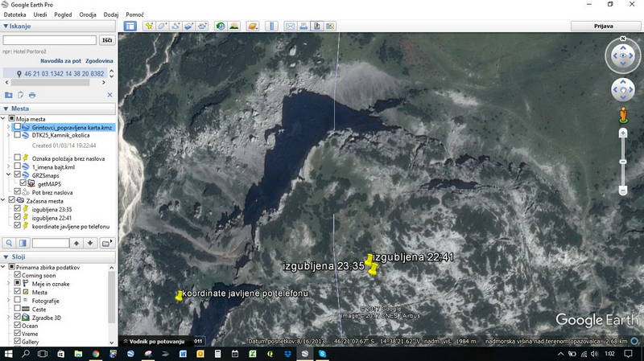Open the Record a Tour tool
This screenshot has width=644, height=361.
tap(202, 27)
